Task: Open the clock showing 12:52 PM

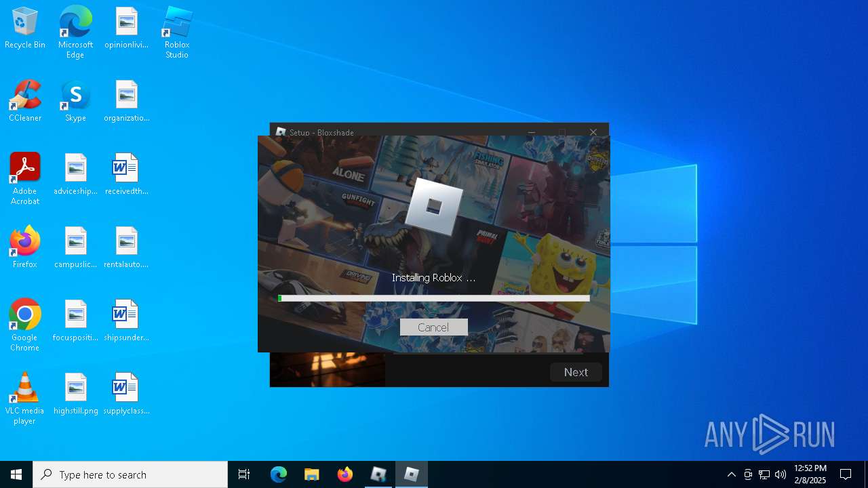Action: coord(810,474)
